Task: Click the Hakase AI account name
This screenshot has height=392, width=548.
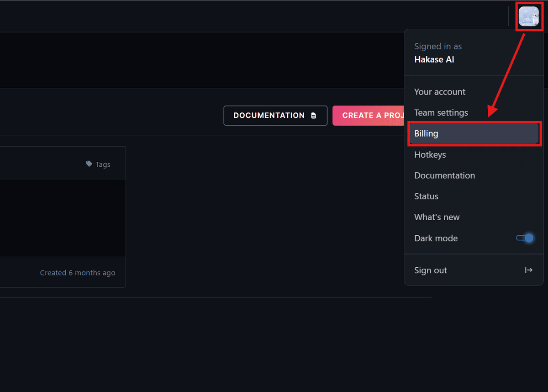Action: pyautogui.click(x=434, y=59)
